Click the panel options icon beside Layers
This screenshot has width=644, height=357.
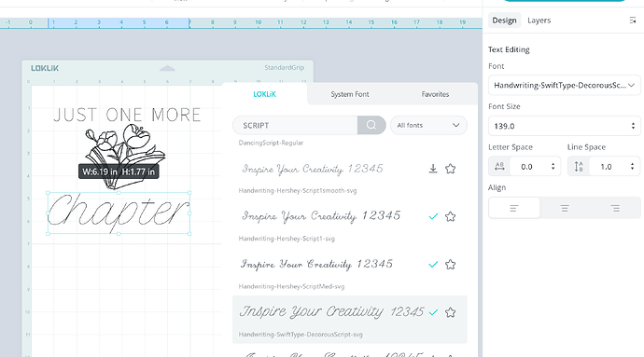[633, 21]
